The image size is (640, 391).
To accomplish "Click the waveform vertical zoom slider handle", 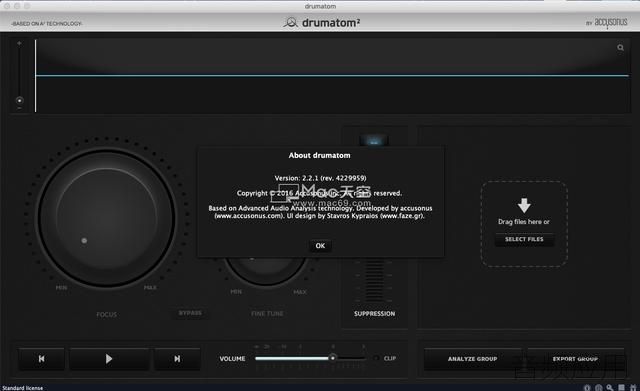I will 19,100.
